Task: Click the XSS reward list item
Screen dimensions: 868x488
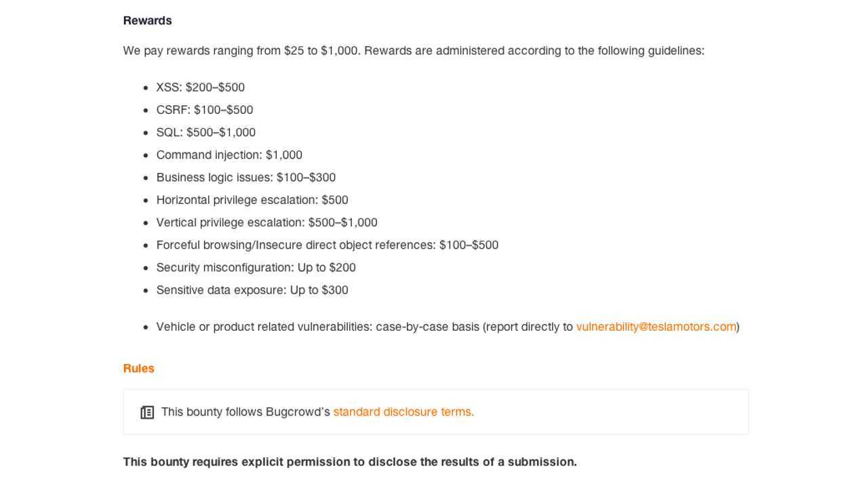Action: pyautogui.click(x=201, y=87)
